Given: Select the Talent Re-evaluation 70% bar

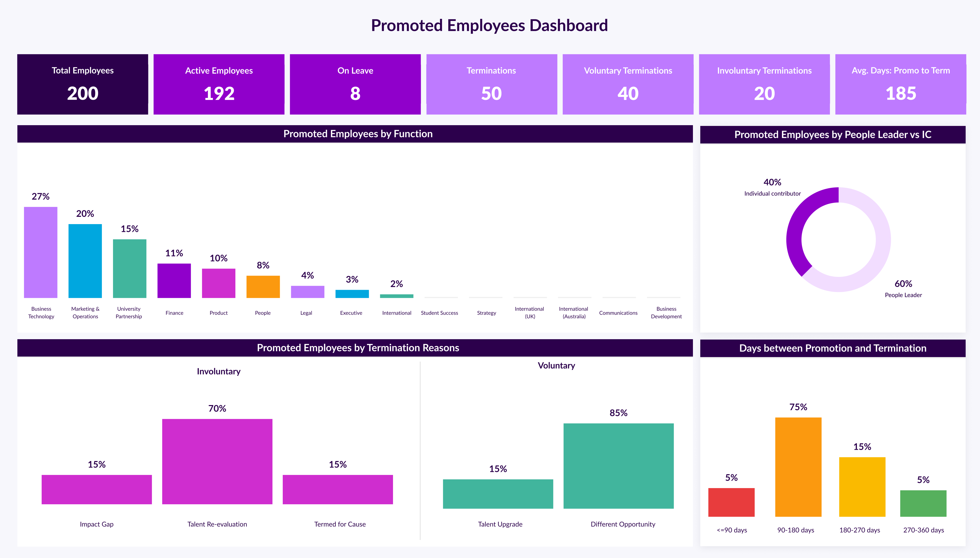Looking at the screenshot, I should tap(217, 461).
